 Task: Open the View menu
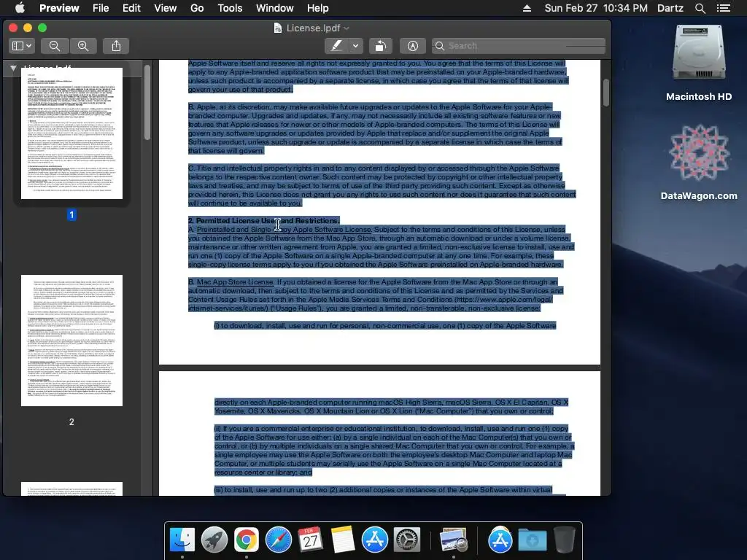[x=166, y=8]
